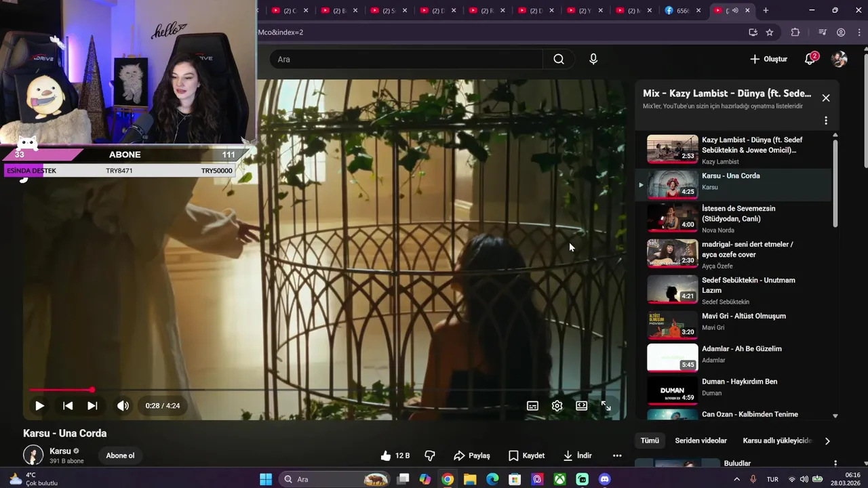
Task: Show hidden system tray icons
Action: [x=737, y=479]
